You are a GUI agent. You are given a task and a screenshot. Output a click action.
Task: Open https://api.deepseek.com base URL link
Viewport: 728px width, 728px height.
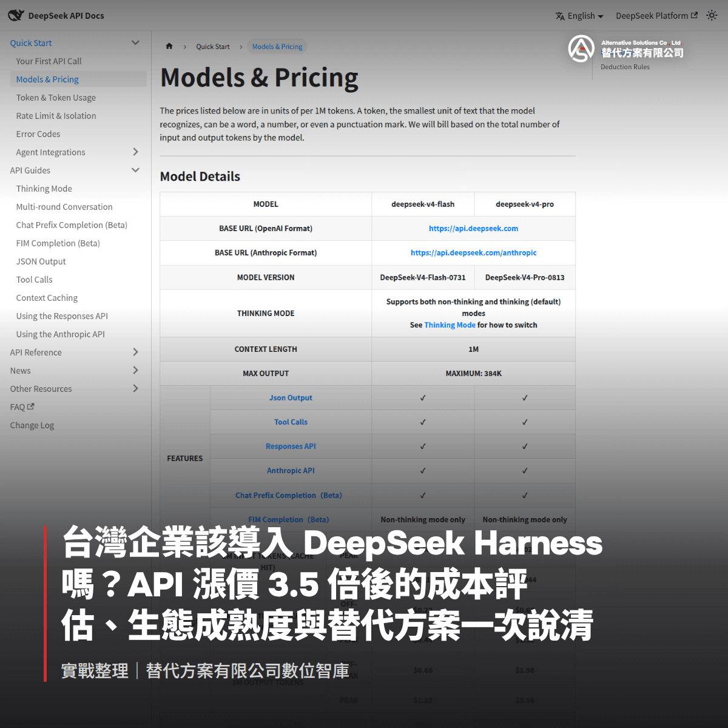point(473,229)
